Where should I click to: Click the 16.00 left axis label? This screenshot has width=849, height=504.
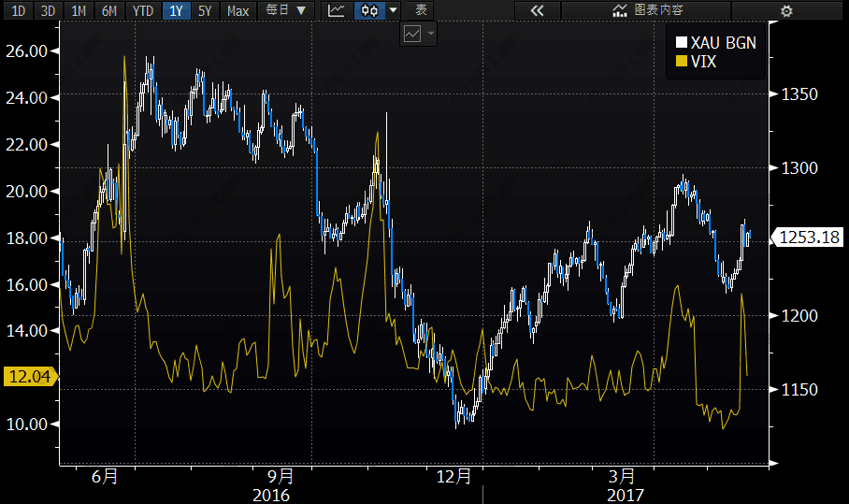click(26, 284)
